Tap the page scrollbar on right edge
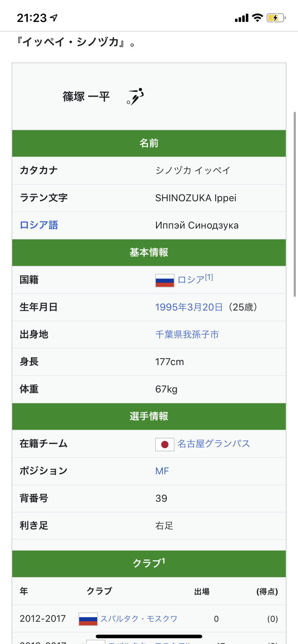Image resolution: width=298 pixels, height=644 pixels. 295,204
